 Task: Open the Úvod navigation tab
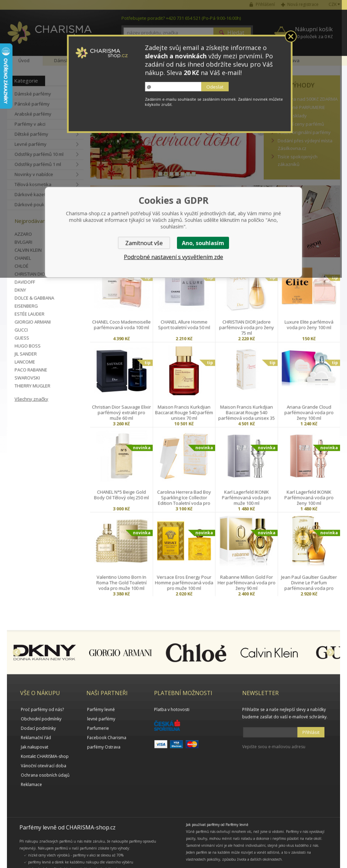tap(24, 61)
